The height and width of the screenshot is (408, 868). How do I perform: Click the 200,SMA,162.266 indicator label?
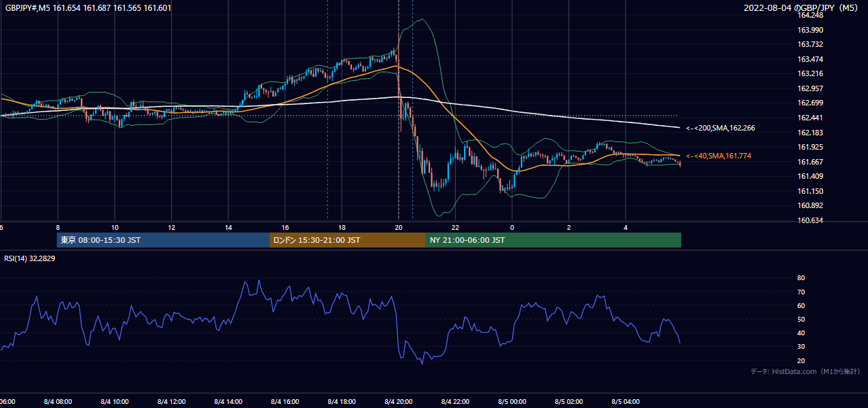(x=721, y=128)
